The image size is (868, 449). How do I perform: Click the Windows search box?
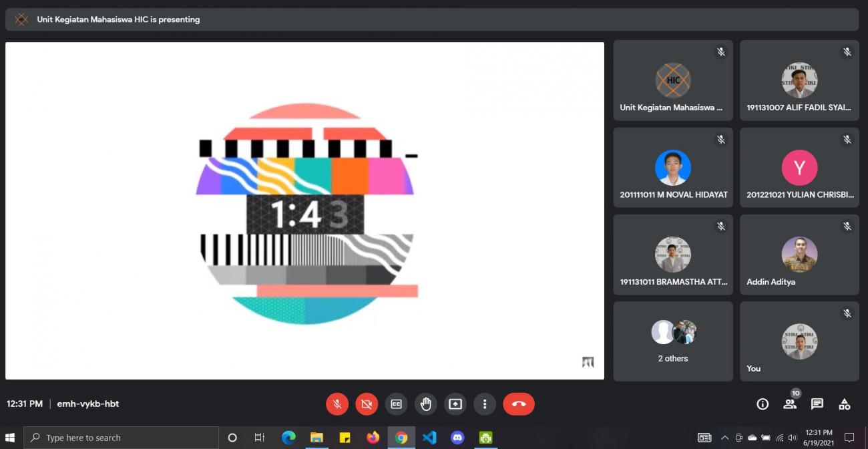tap(122, 438)
